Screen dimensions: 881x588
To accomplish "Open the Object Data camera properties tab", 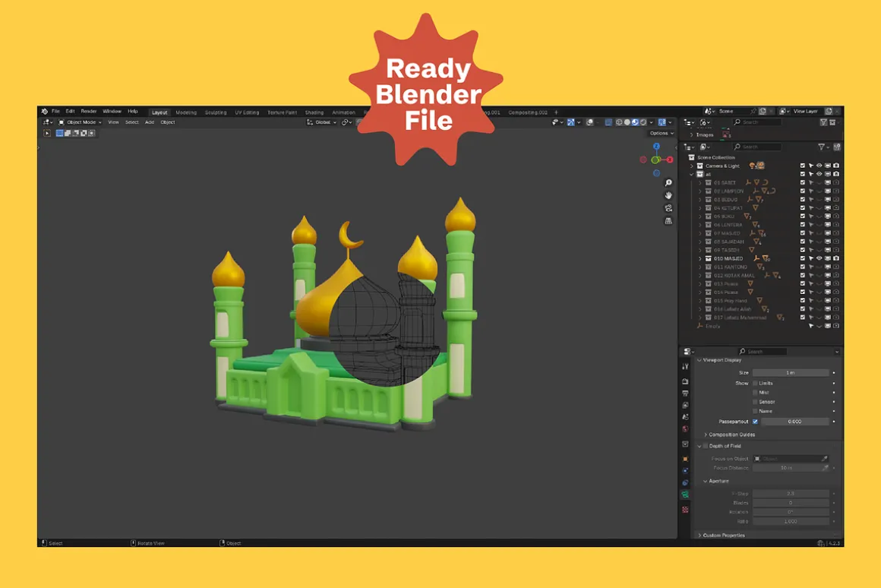I will (686, 495).
